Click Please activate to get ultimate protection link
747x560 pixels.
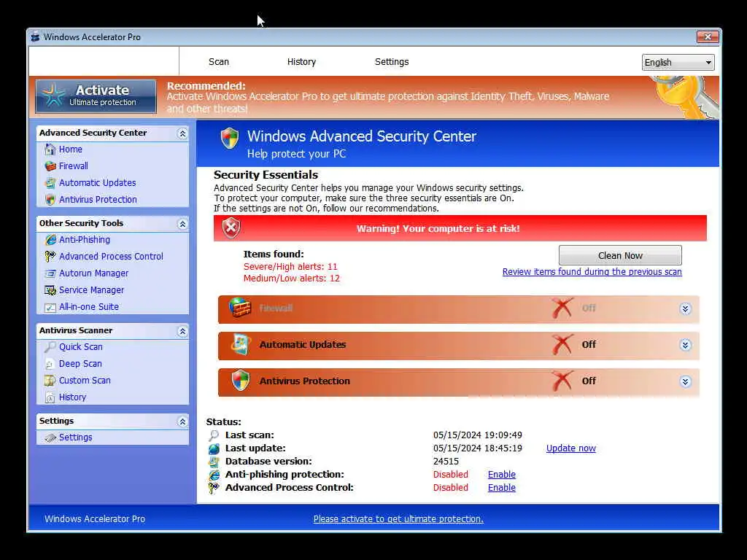398,519
